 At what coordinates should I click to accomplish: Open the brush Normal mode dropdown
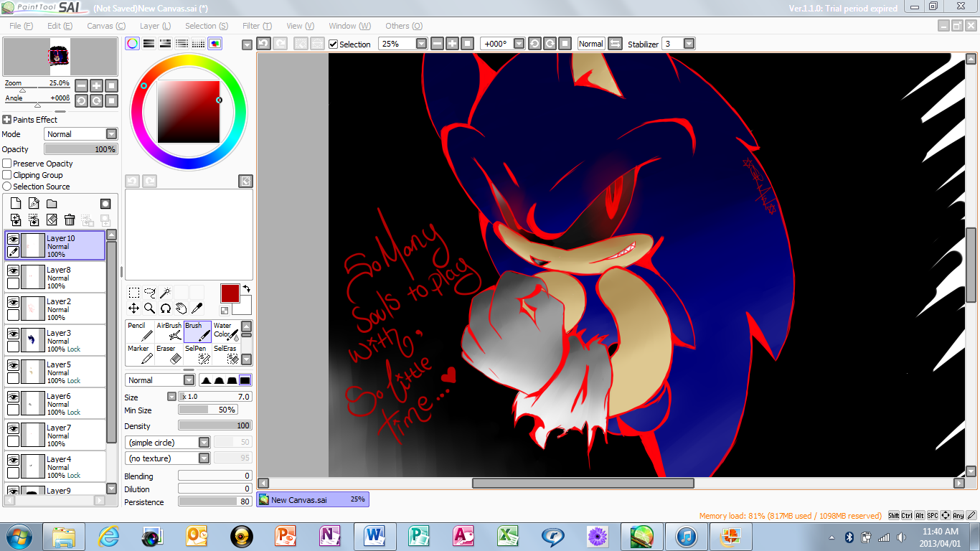(x=160, y=380)
